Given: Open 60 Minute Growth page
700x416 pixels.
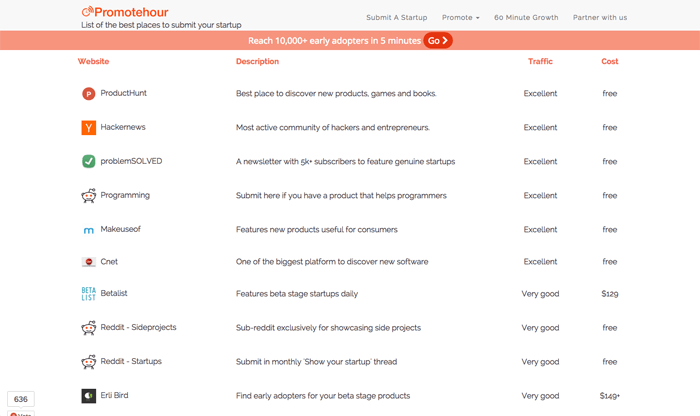Looking at the screenshot, I should [526, 17].
